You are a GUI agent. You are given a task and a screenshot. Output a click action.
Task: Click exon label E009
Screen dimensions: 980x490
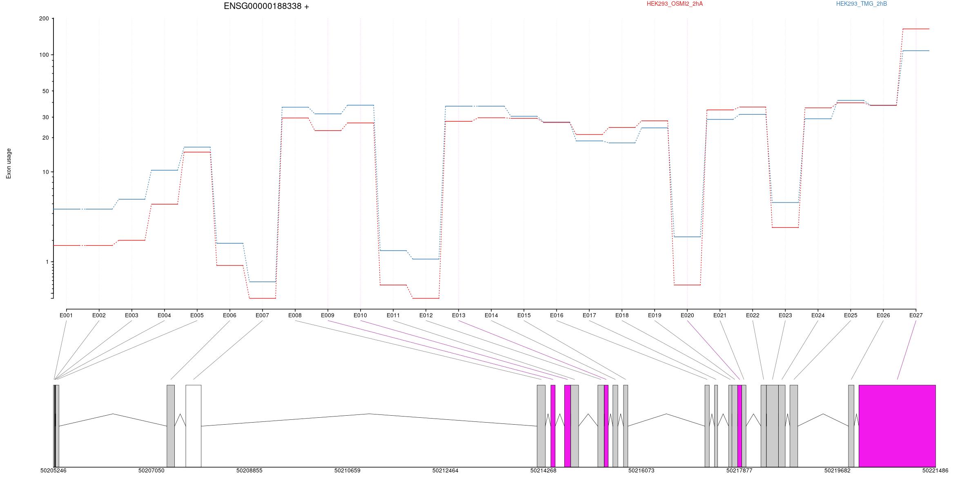coord(327,315)
